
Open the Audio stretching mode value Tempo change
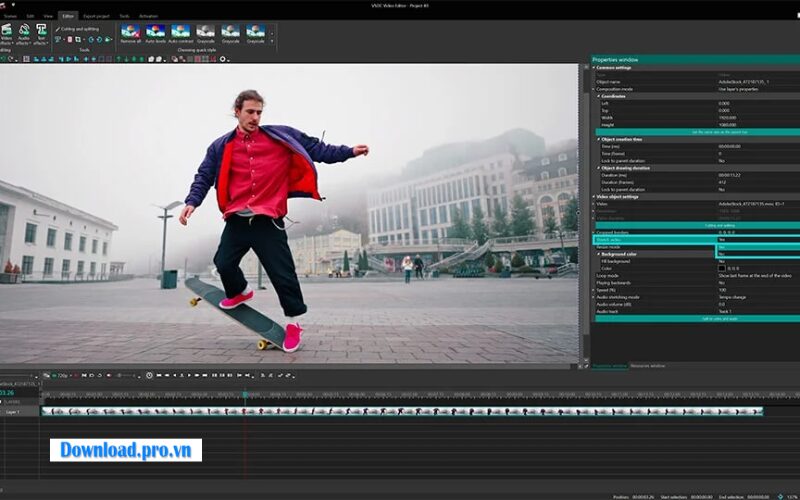(758, 297)
